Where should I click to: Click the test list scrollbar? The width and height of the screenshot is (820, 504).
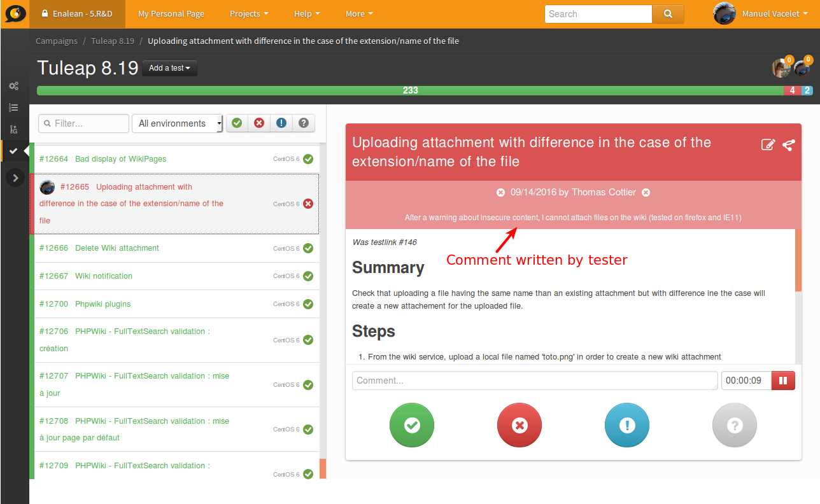point(323,468)
